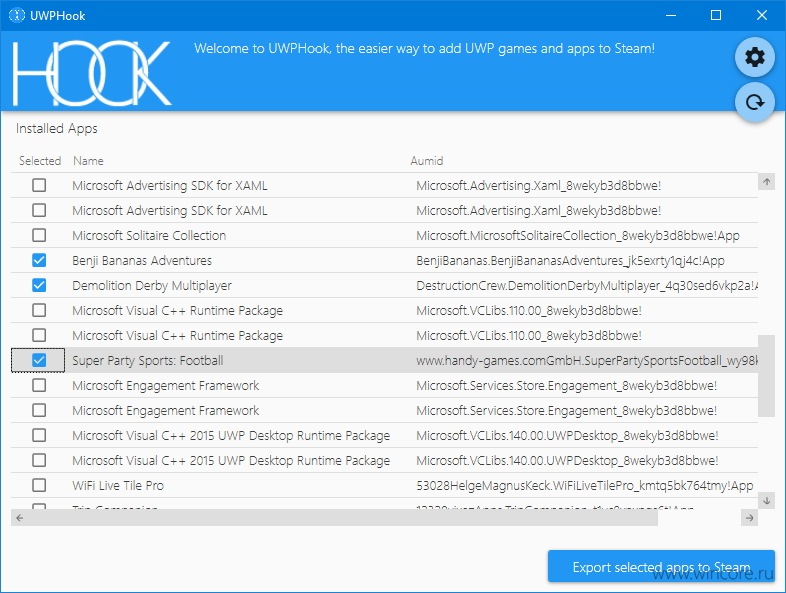This screenshot has height=593, width=786.
Task: Click the large HOOK logo
Action: click(92, 73)
